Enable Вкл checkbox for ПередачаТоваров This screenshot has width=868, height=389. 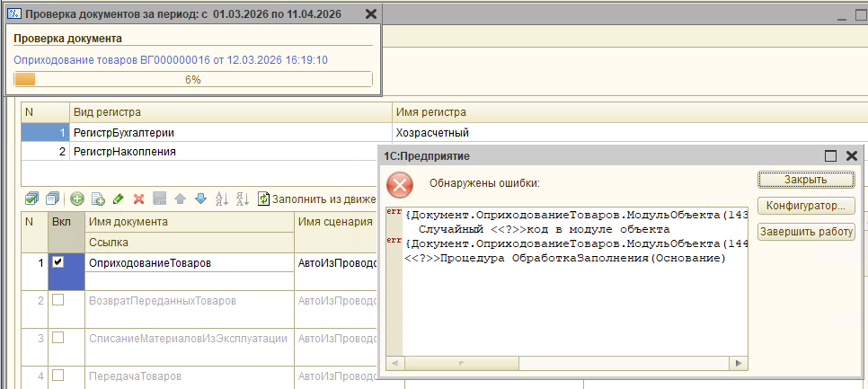(x=58, y=376)
